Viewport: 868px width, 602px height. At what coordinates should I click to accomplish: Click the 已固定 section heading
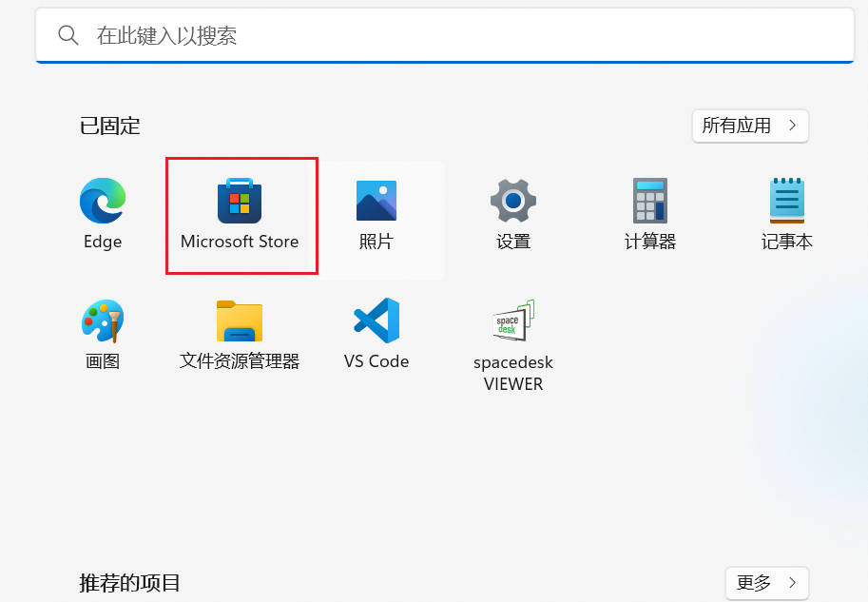click(110, 126)
